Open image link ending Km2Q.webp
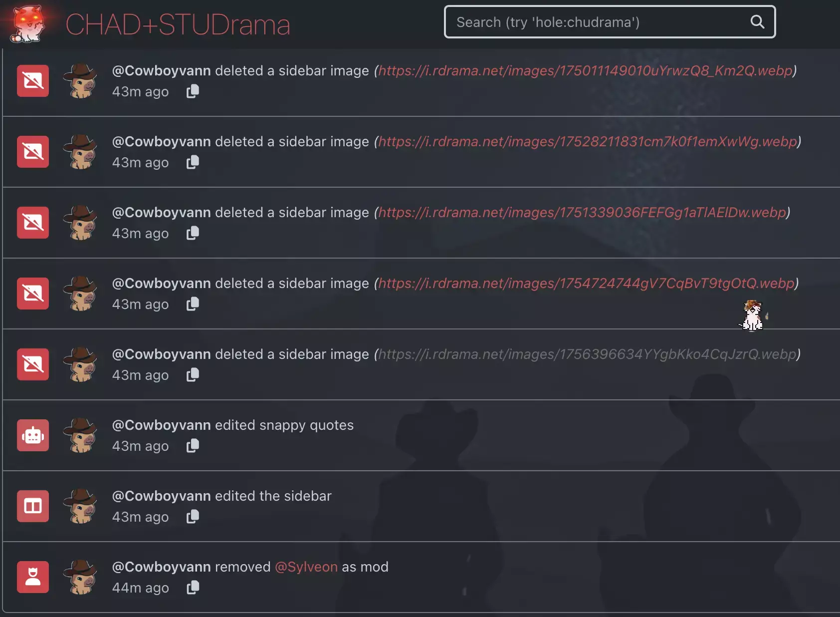The width and height of the screenshot is (840, 617). point(585,70)
